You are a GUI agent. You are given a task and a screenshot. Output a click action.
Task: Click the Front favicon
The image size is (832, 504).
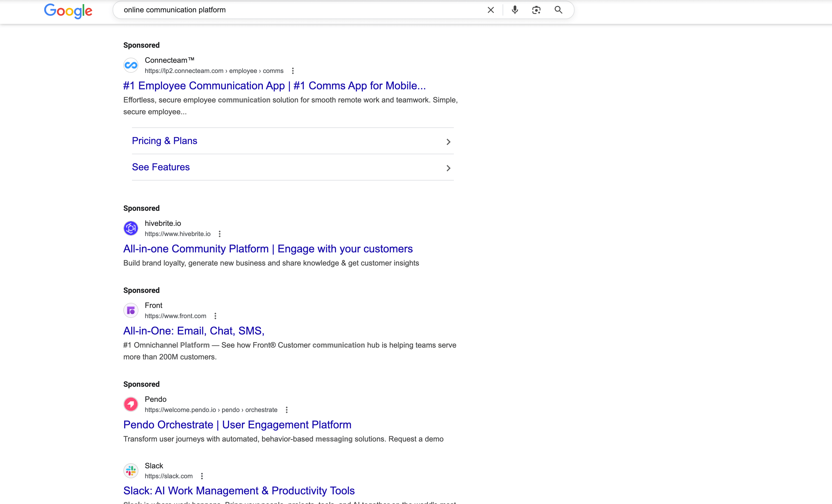pos(131,310)
